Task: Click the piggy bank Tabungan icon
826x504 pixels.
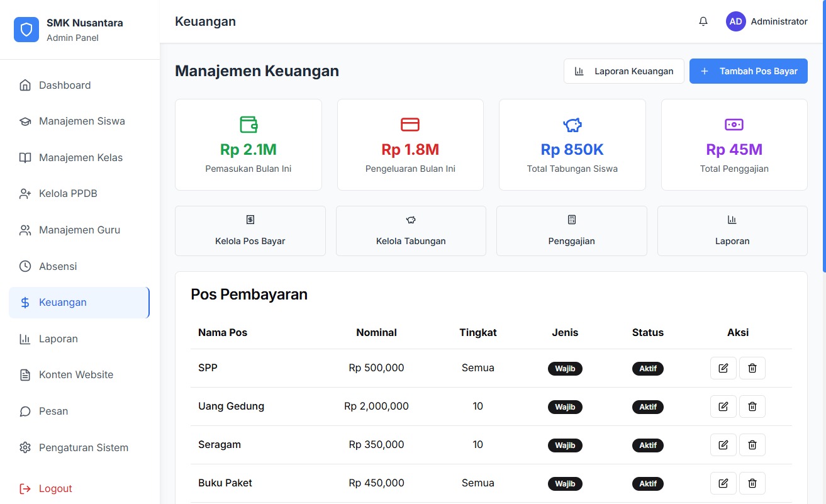Action: click(x=572, y=125)
